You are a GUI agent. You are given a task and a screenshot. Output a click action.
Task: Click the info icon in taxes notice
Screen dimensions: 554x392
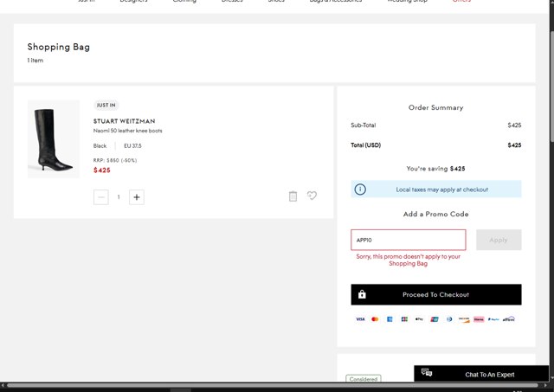360,190
